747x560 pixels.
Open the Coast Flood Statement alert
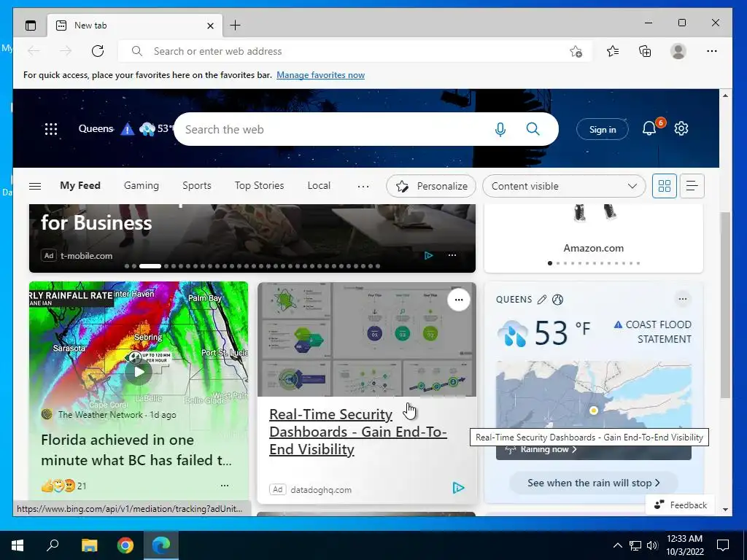(653, 332)
